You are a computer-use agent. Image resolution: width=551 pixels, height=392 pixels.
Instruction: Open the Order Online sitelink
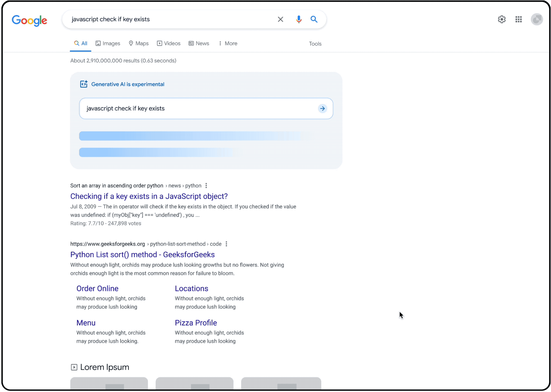click(x=97, y=288)
